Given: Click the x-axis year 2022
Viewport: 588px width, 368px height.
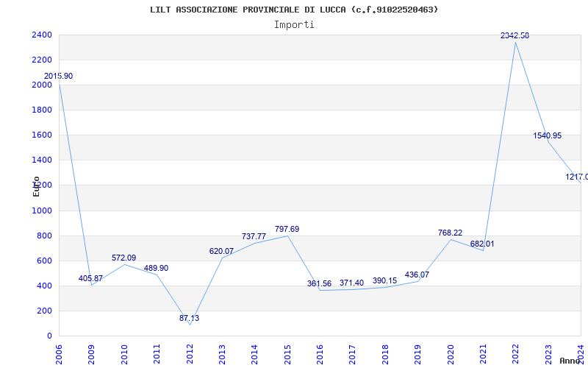Looking at the screenshot, I should [x=516, y=354].
